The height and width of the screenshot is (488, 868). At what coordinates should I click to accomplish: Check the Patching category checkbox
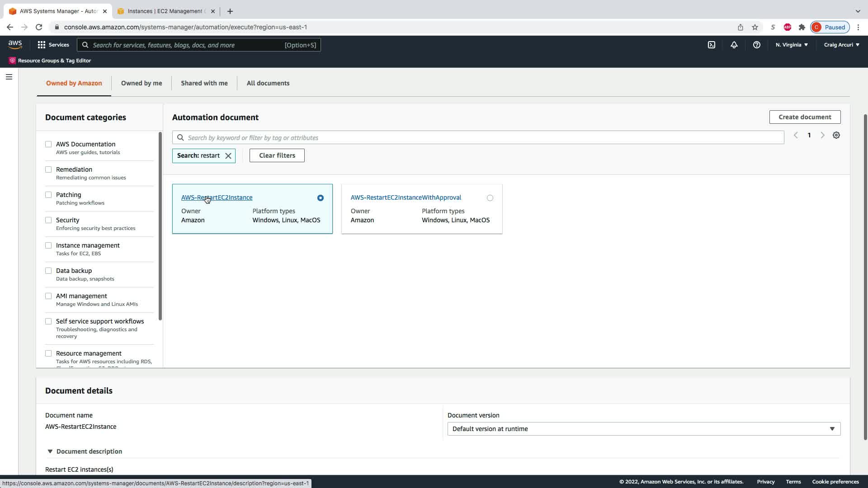(48, 195)
